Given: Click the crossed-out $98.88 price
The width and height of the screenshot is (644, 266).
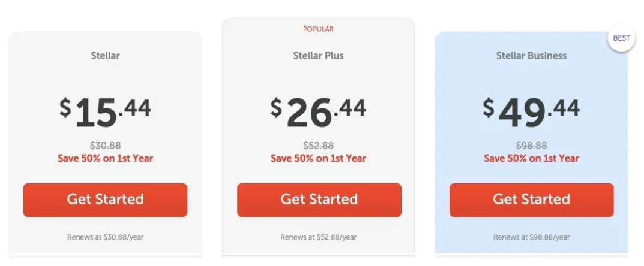Looking at the screenshot, I should pos(531,146).
